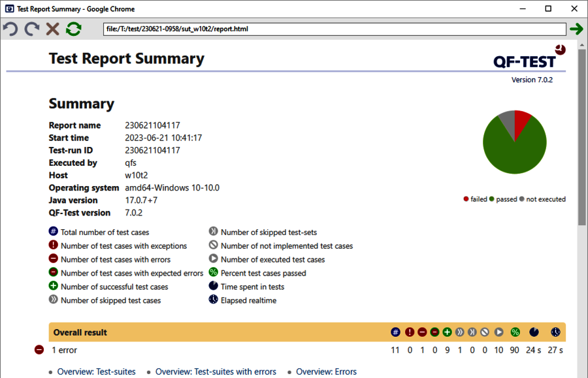Click the vertical scrollbar thumb
Image resolution: width=588 pixels, height=378 pixels.
(x=582, y=131)
